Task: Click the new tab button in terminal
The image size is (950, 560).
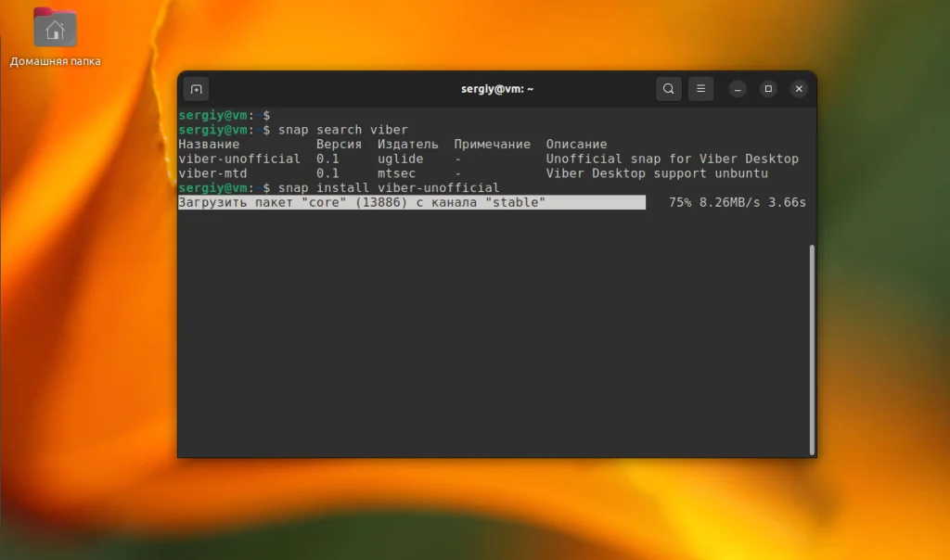Action: coord(197,89)
